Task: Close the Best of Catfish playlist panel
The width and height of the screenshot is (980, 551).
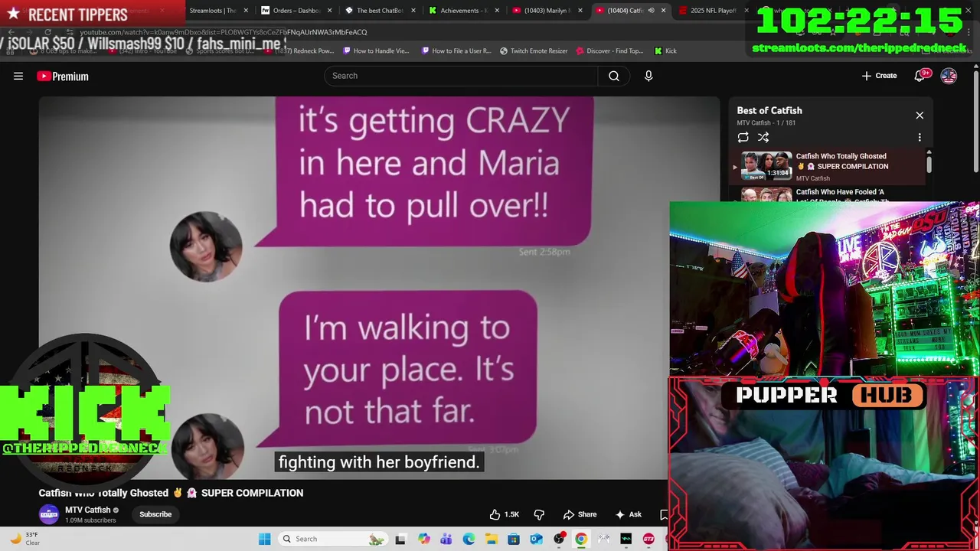Action: pos(920,116)
